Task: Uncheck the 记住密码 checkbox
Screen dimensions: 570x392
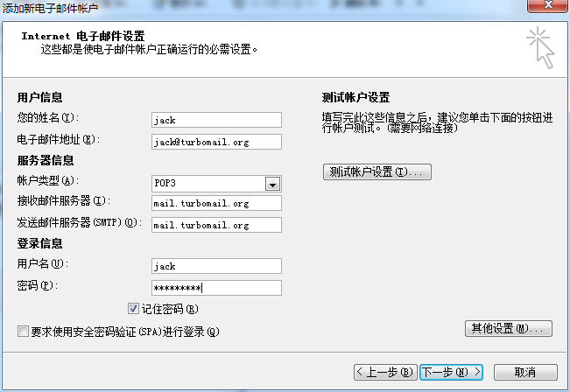Action: click(134, 309)
